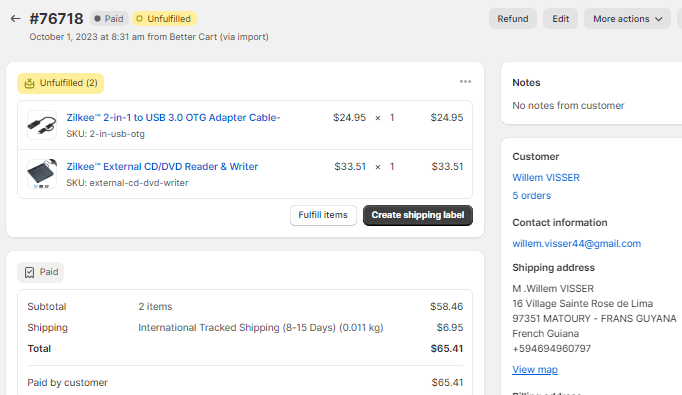682x395 pixels.
Task: Click the View map link
Action: 535,370
